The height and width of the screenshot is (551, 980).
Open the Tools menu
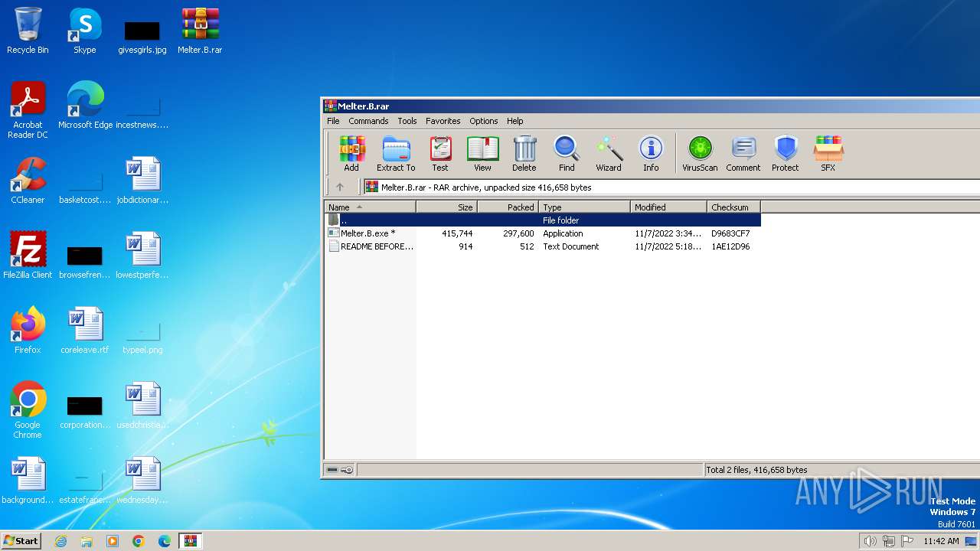407,121
